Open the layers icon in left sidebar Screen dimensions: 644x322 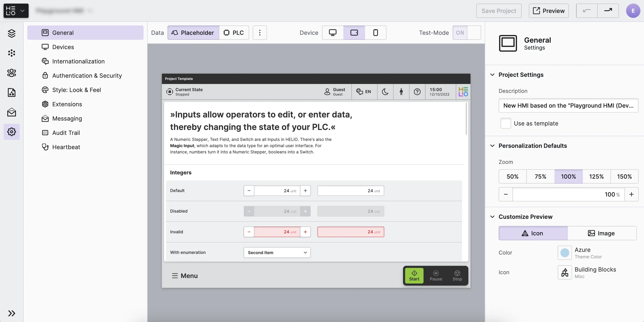coord(11,33)
